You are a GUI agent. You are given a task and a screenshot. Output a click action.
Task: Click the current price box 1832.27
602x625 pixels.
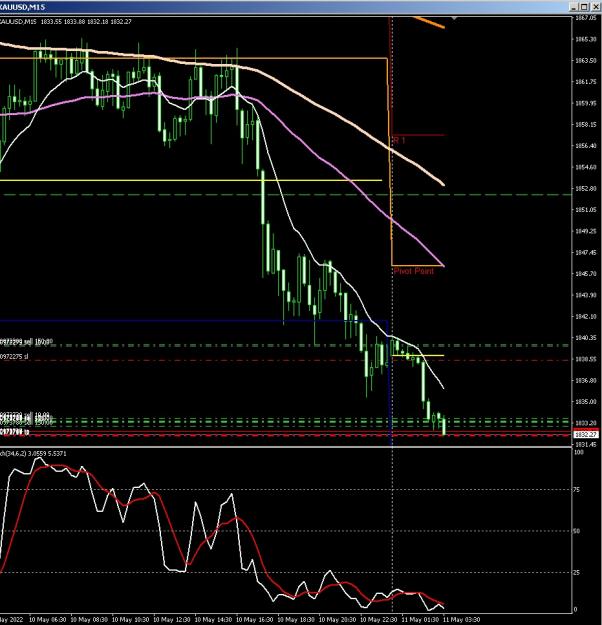click(x=586, y=434)
